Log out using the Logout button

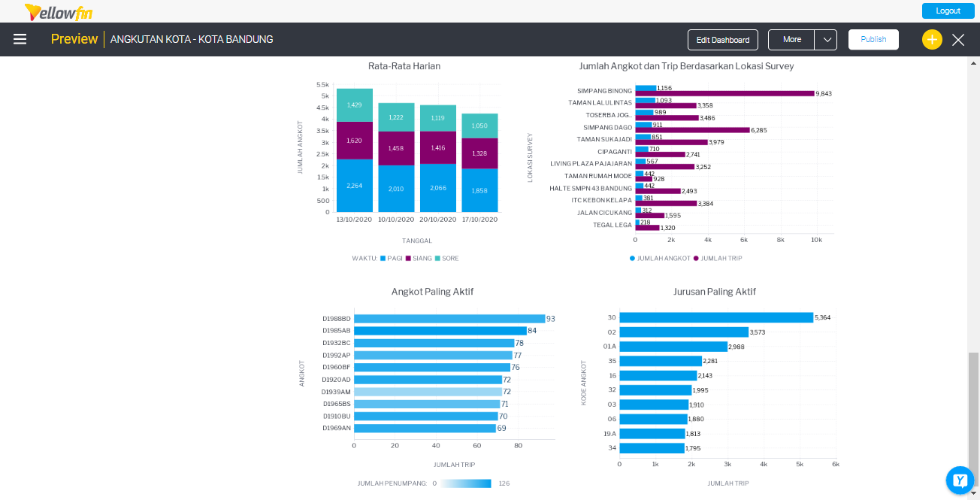(948, 11)
